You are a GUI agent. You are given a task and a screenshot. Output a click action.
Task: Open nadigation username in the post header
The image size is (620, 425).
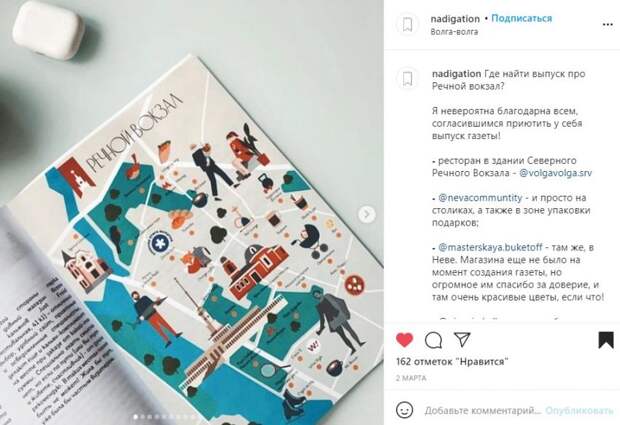coord(455,19)
